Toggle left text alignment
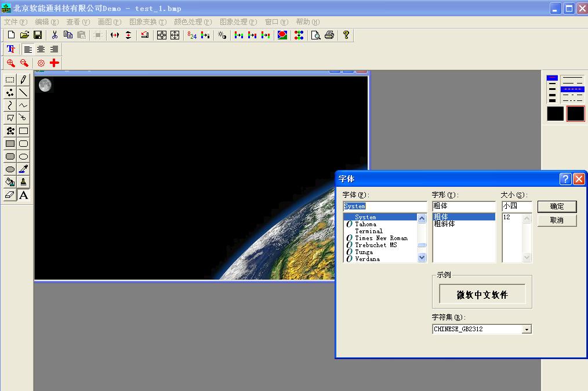This screenshot has width=588, height=391. click(x=28, y=49)
